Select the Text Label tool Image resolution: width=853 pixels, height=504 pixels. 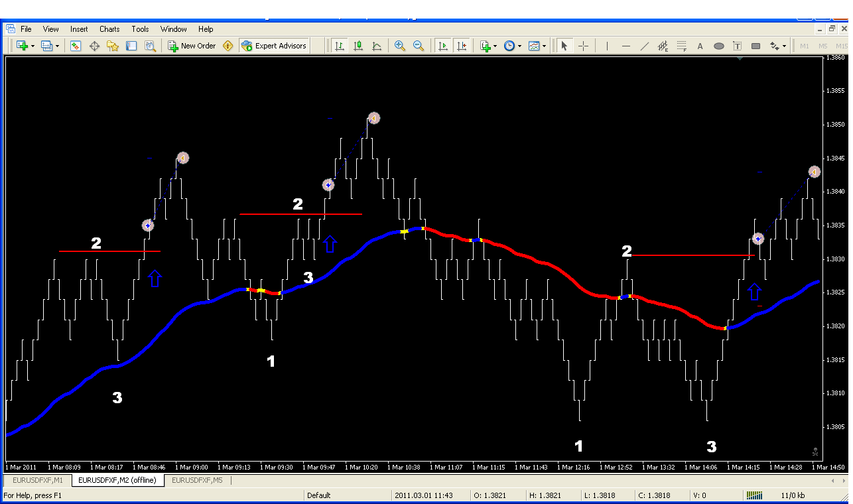737,46
